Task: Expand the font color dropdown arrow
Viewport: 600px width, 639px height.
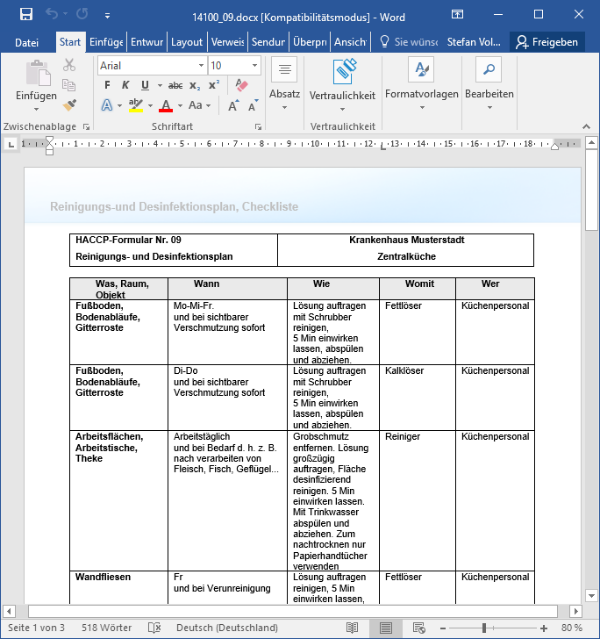Action: 180,105
